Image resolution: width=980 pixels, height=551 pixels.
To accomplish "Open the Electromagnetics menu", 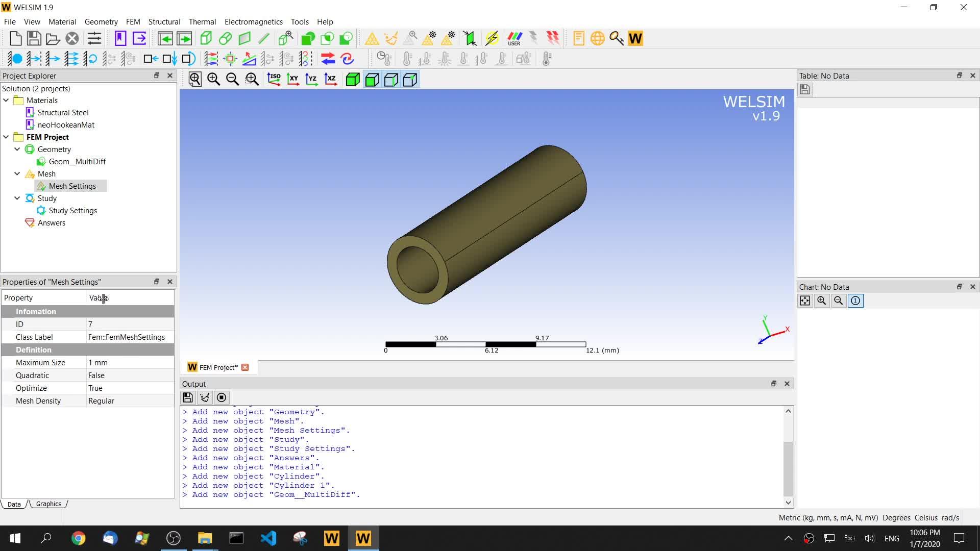I will coord(253,21).
